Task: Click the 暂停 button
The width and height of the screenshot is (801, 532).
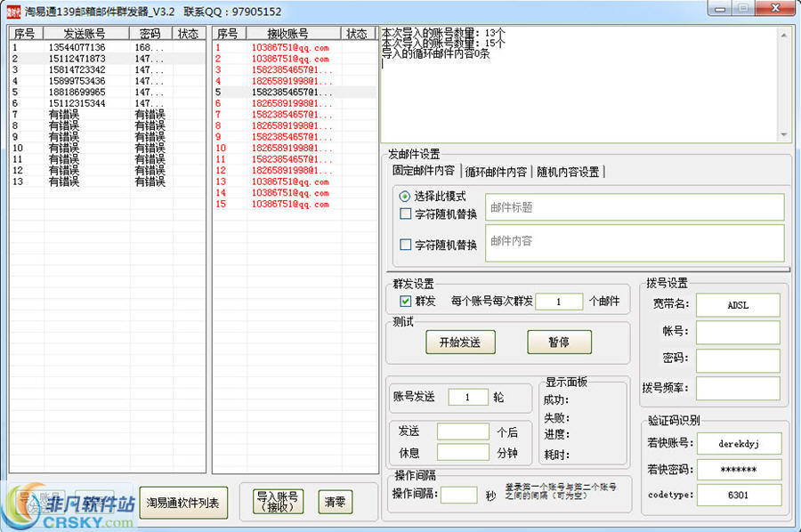Action: pyautogui.click(x=560, y=343)
